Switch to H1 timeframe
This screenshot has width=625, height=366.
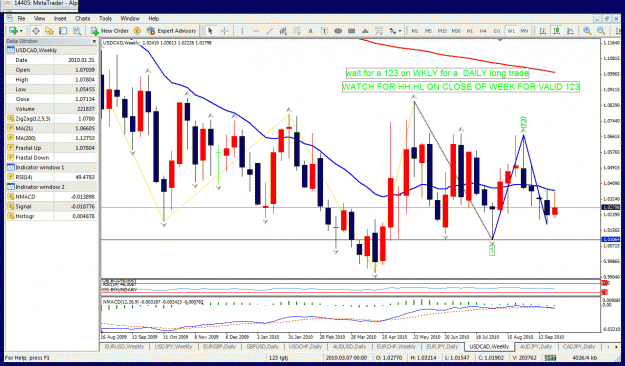pos(470,31)
